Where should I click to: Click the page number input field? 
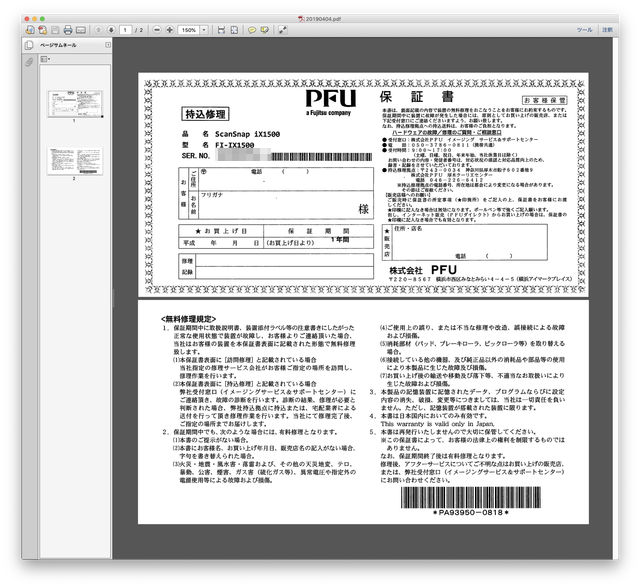[125, 30]
